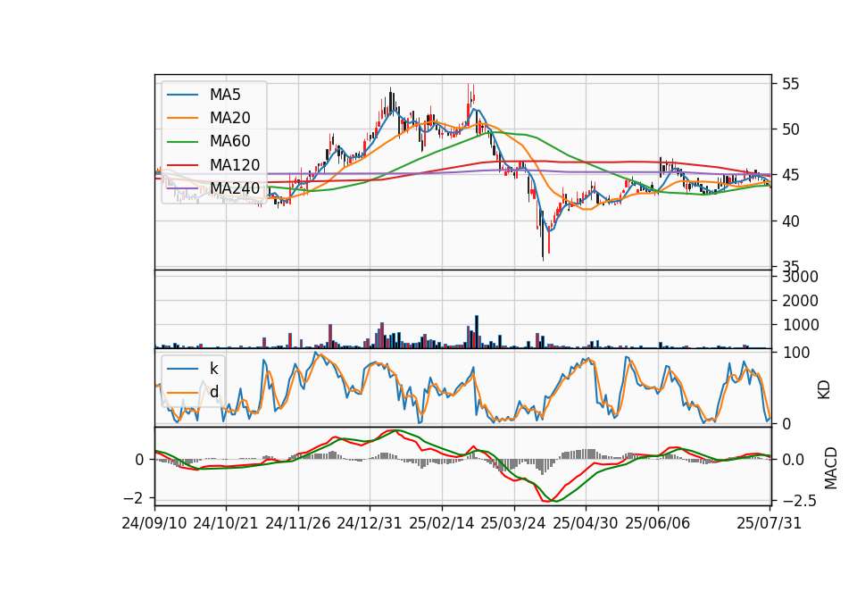
Task: Click the MA120 legend label
Action: coord(235,164)
